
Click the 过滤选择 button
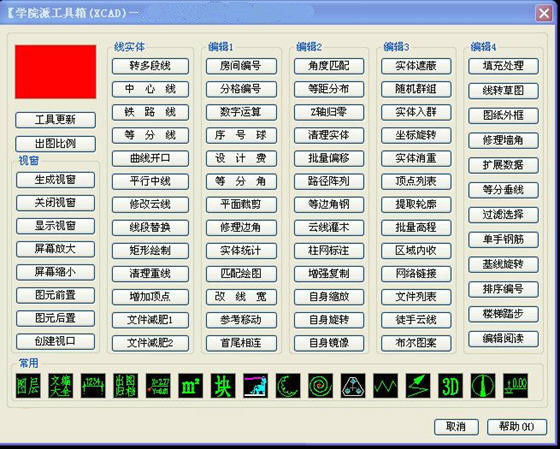coord(503,215)
